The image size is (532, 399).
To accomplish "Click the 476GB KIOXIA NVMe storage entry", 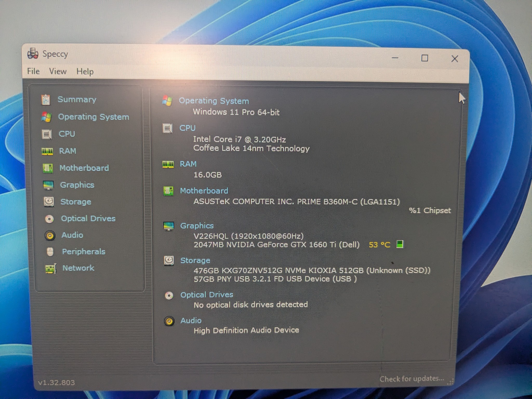I will tap(312, 270).
